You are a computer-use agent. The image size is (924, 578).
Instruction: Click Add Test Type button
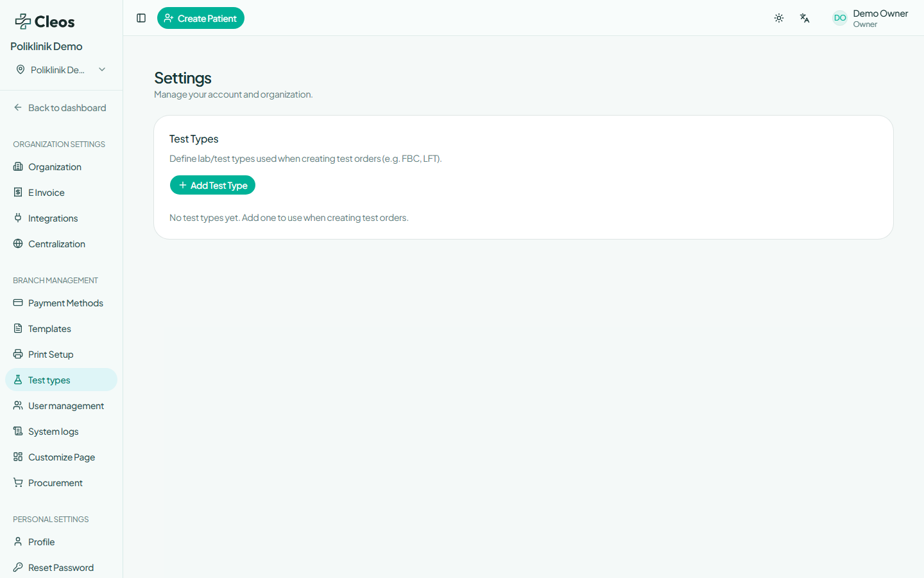pyautogui.click(x=212, y=185)
